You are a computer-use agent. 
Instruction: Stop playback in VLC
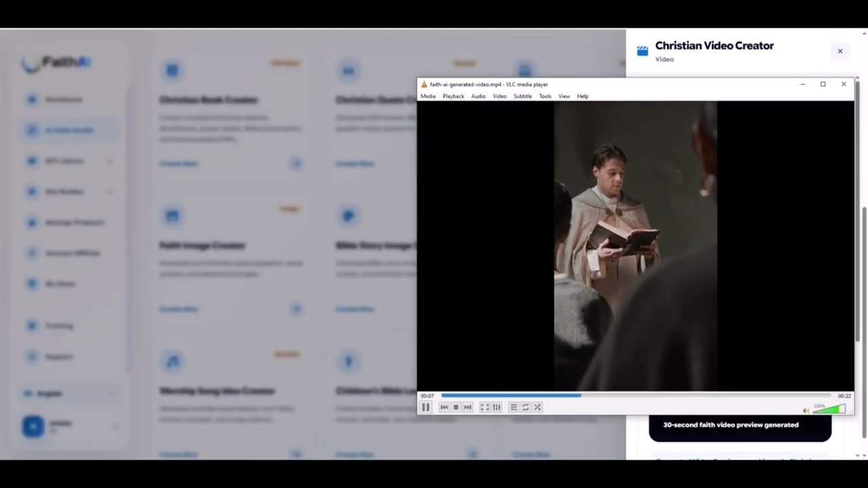coord(456,407)
